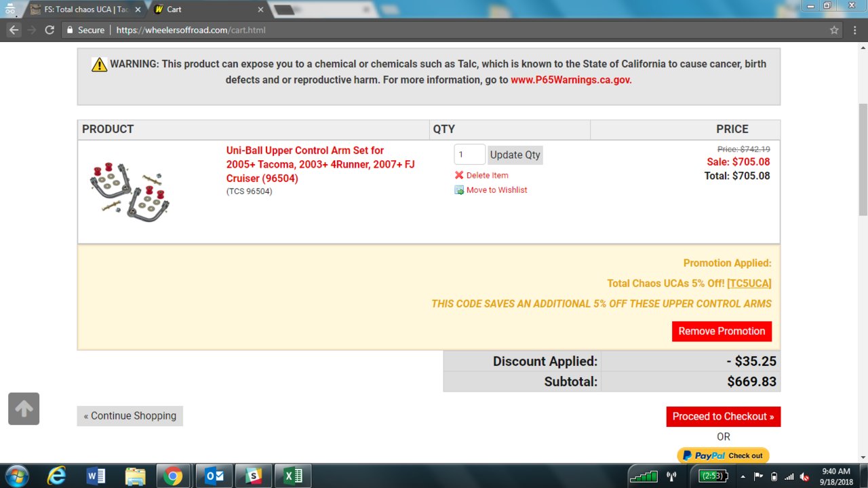Reload the cart page
Image resolution: width=868 pixels, height=488 pixels.
pyautogui.click(x=50, y=30)
